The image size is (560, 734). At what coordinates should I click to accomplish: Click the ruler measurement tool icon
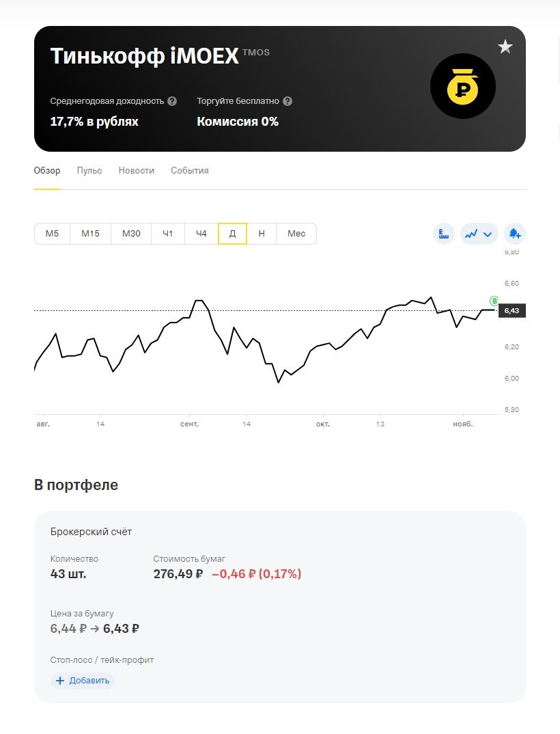pyautogui.click(x=444, y=234)
